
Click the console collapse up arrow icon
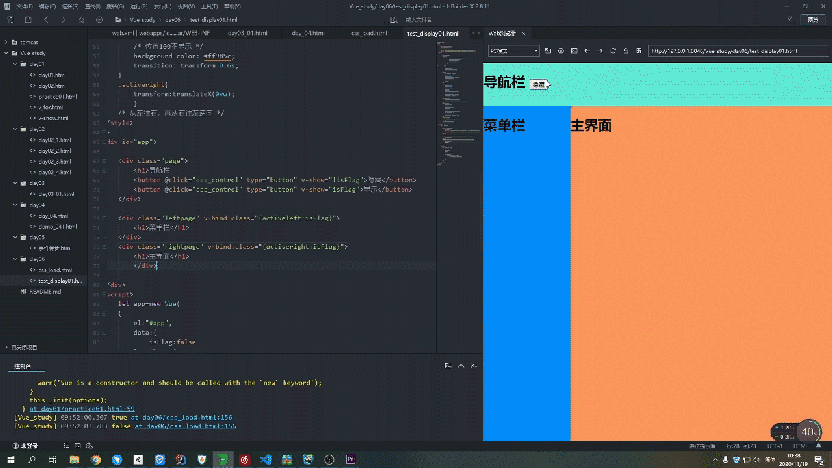tap(461, 366)
